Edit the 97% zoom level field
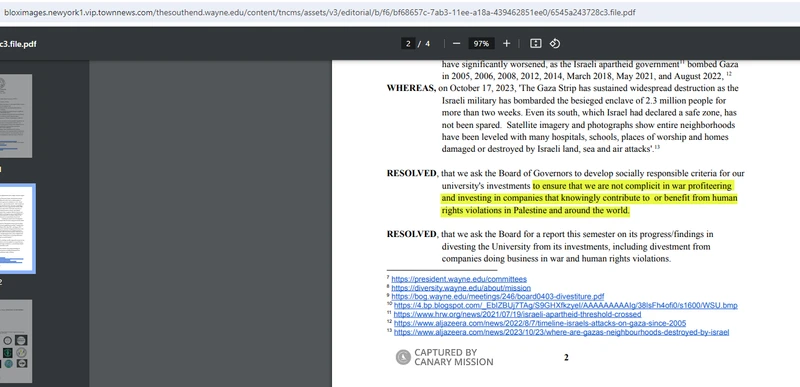 481,44
